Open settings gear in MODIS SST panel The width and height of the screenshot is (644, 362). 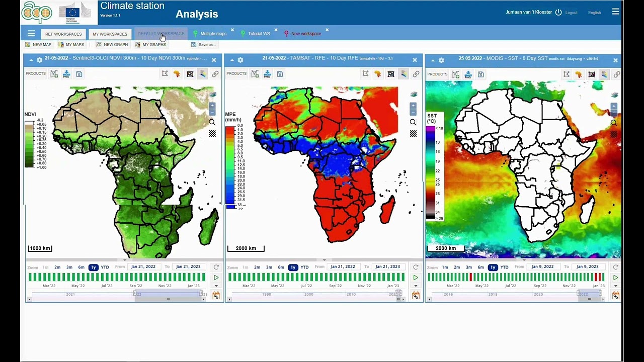[x=441, y=60]
